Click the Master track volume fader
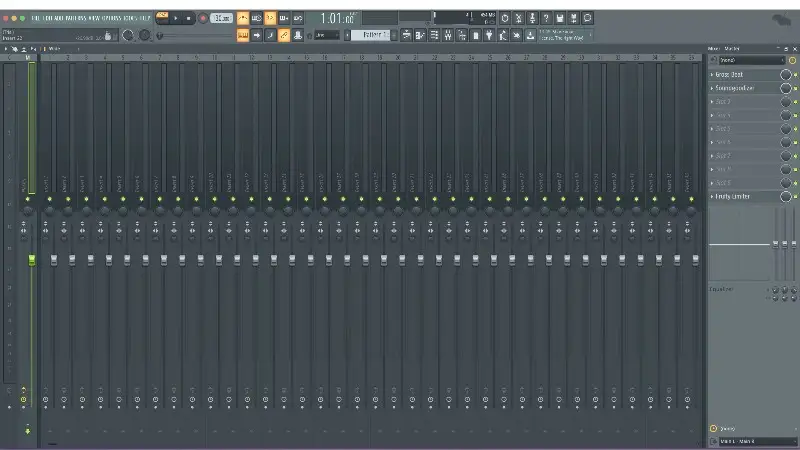The height and width of the screenshot is (450, 800). tap(32, 260)
